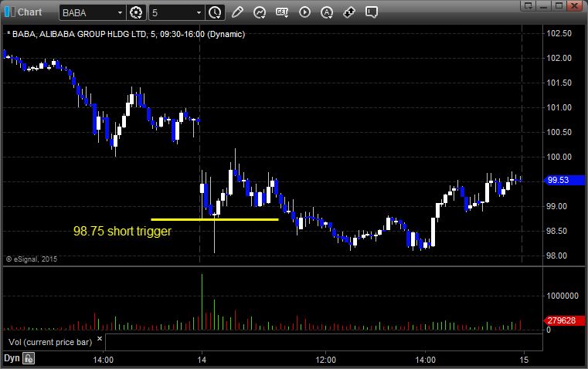Open the GET tools icon
The width and height of the screenshot is (588, 369).
click(x=282, y=12)
